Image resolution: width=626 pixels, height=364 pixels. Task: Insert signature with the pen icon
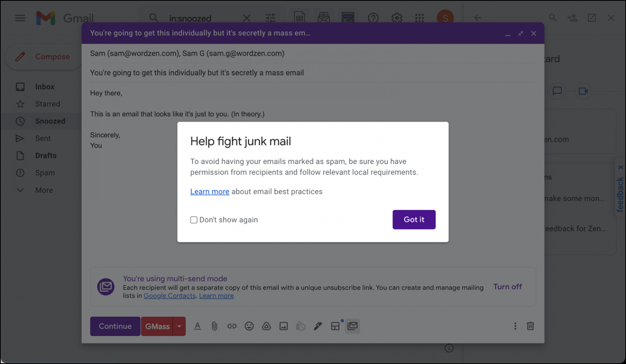(318, 326)
